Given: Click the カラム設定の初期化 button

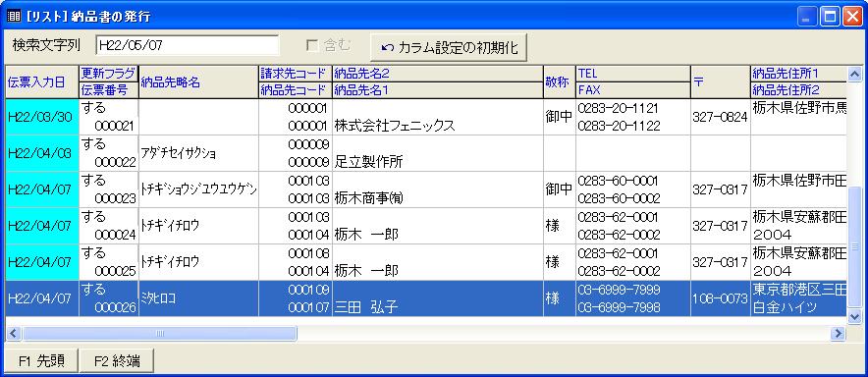Looking at the screenshot, I should (x=449, y=47).
